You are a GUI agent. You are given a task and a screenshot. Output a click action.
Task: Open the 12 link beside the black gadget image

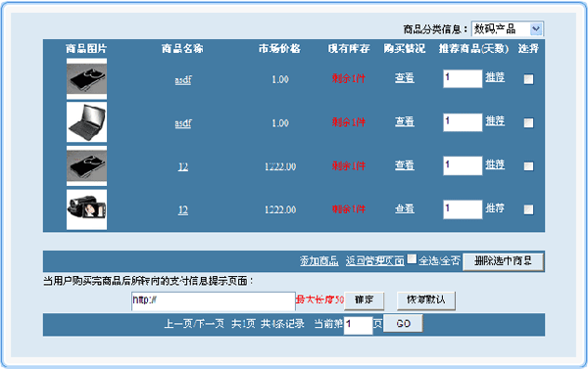(x=183, y=166)
